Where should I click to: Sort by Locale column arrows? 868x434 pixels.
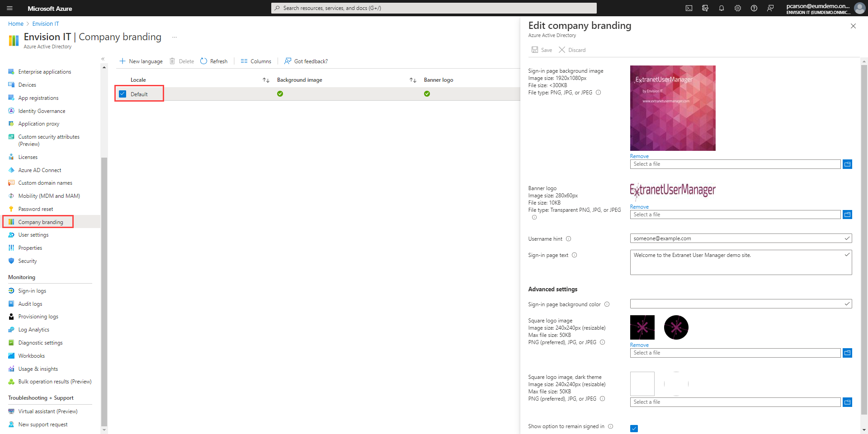coord(266,80)
